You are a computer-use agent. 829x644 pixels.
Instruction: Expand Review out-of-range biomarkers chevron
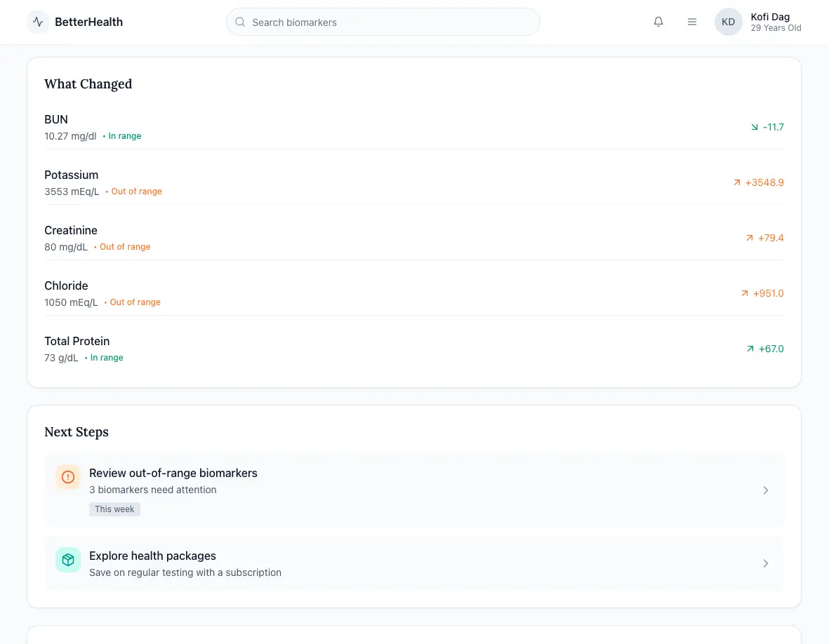[x=766, y=490]
